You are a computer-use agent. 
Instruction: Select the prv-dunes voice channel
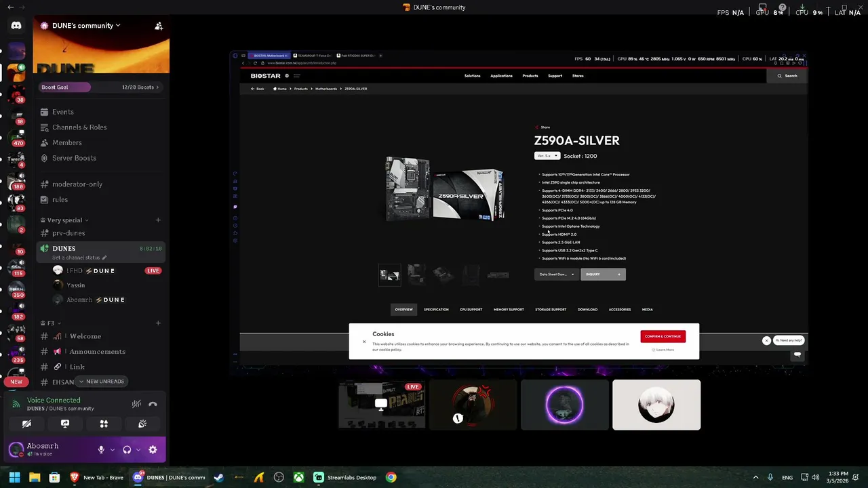pos(100,233)
